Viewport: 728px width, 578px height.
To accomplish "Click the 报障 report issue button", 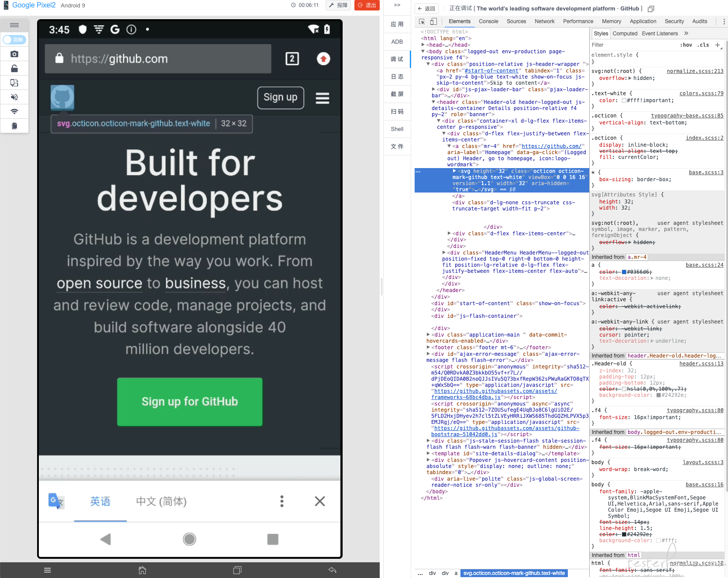I will pyautogui.click(x=338, y=5).
